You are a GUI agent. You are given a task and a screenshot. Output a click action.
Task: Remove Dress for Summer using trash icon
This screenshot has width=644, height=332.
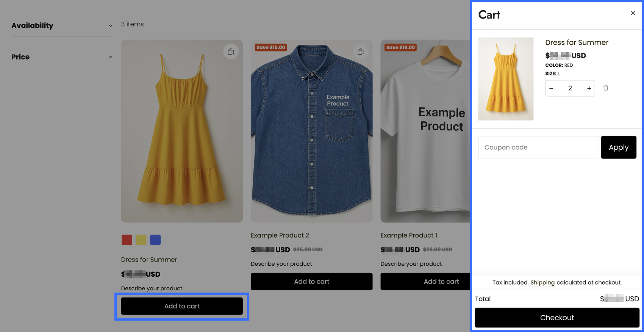pos(606,88)
